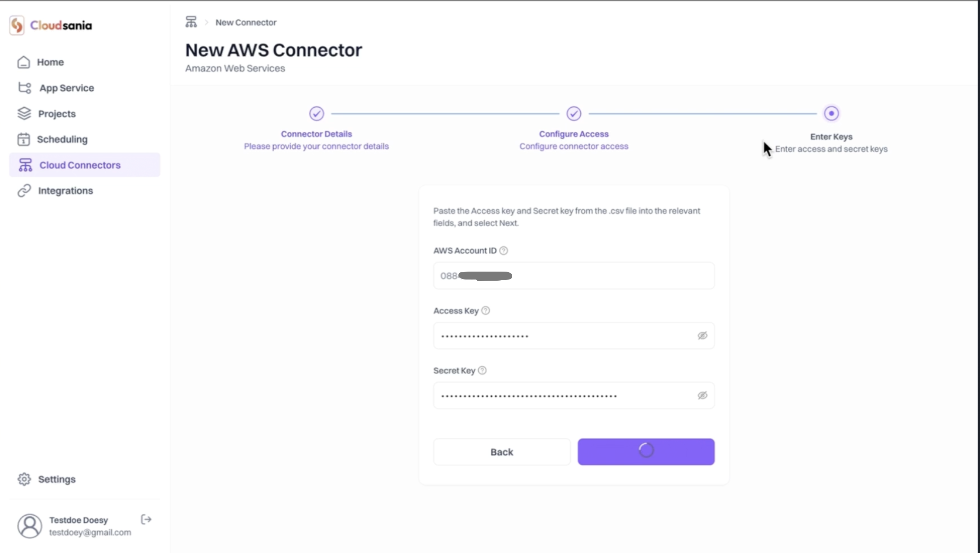Click the Cloudsania logo icon
Viewport: 980px width, 553px height.
17,25
